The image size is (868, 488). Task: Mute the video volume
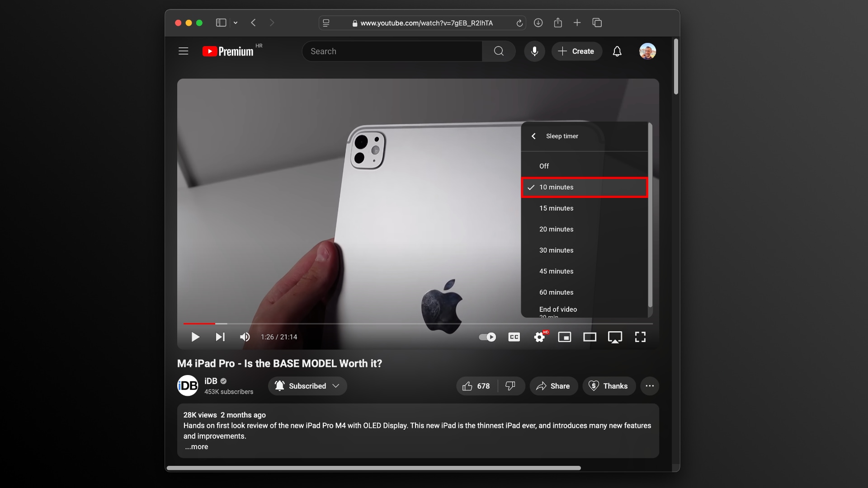(245, 337)
